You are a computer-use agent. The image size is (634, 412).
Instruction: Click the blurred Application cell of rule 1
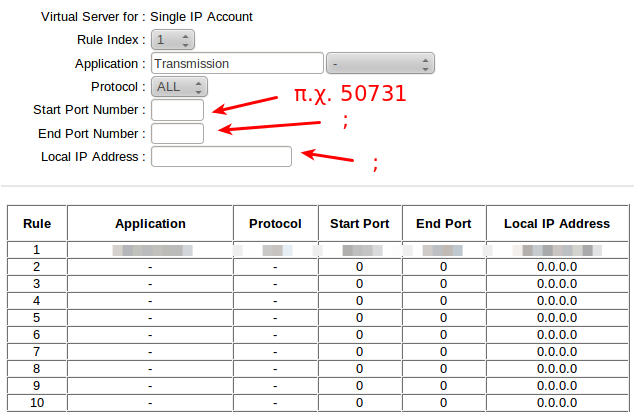[x=150, y=250]
